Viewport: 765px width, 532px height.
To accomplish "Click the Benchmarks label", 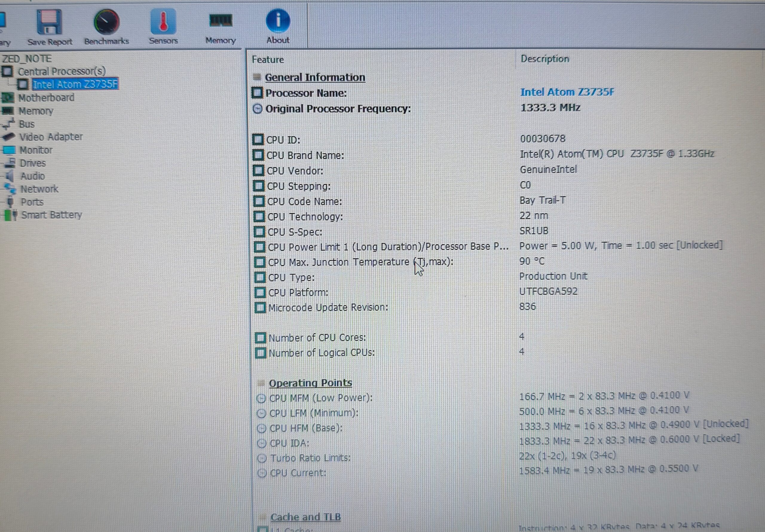I will click(107, 41).
